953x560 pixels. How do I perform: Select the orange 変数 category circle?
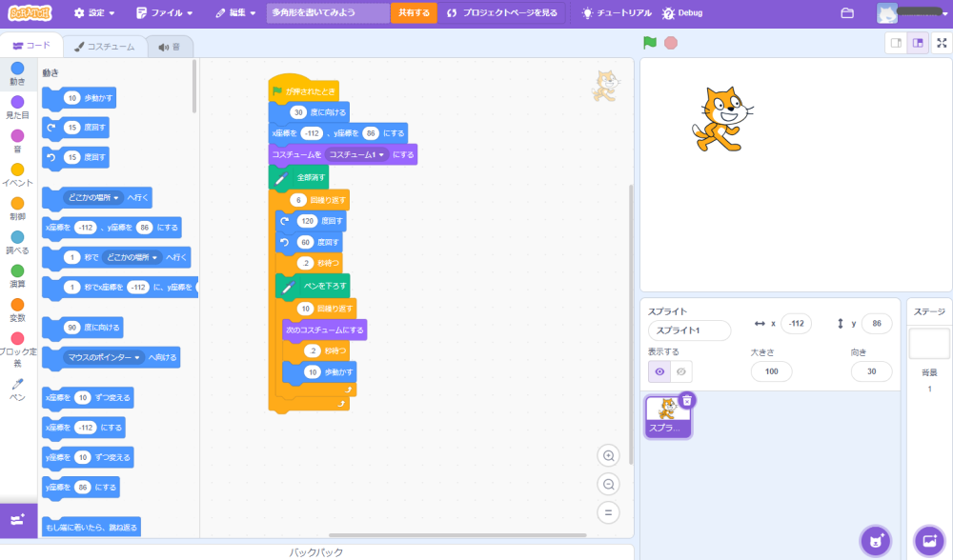17,305
